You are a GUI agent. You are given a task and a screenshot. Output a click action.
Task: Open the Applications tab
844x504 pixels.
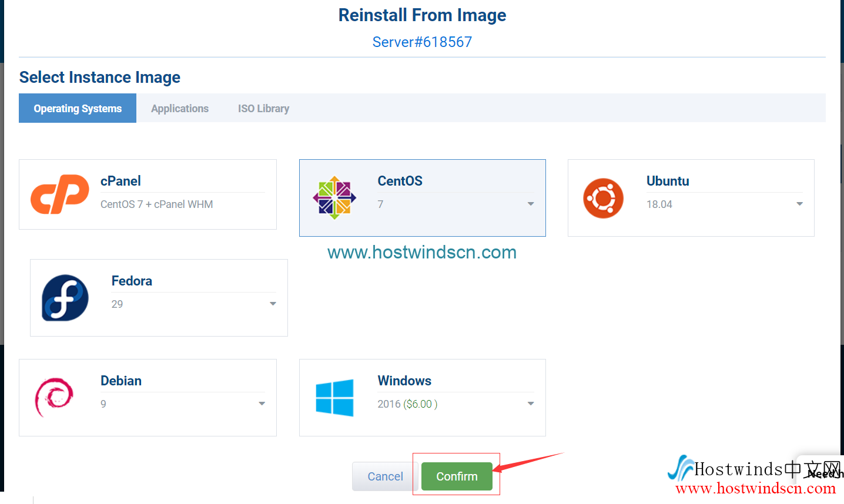click(x=180, y=108)
